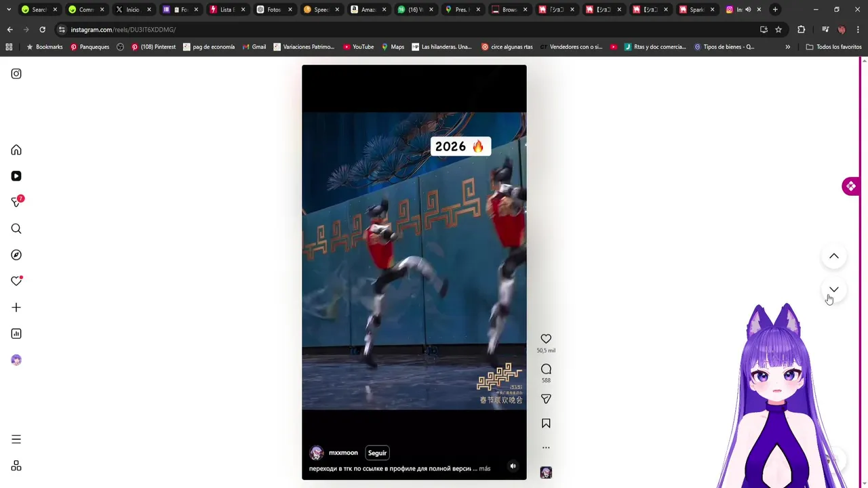
Task: Switch to the 'Spark' tab
Action: coord(696,9)
